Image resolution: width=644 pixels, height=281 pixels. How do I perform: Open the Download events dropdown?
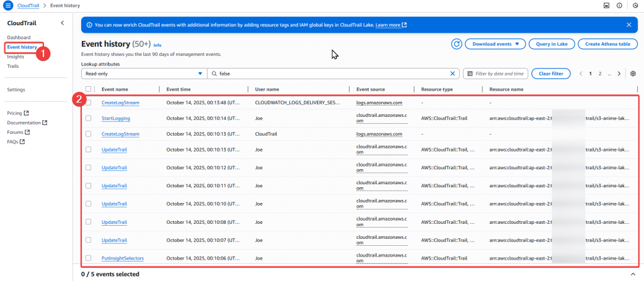[496, 44]
